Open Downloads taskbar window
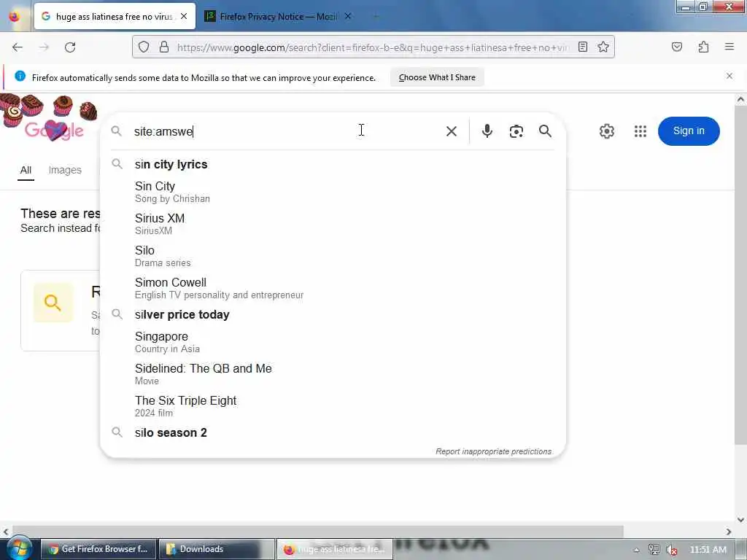Viewport: 747px width, 560px height. pyautogui.click(x=217, y=549)
